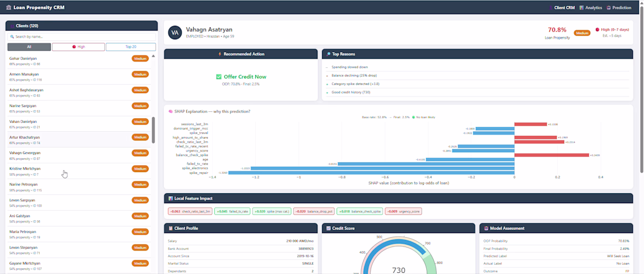Image resolution: width=644 pixels, height=274 pixels.
Task: Click the chart icon in Credit Score header
Action: pos(328,228)
